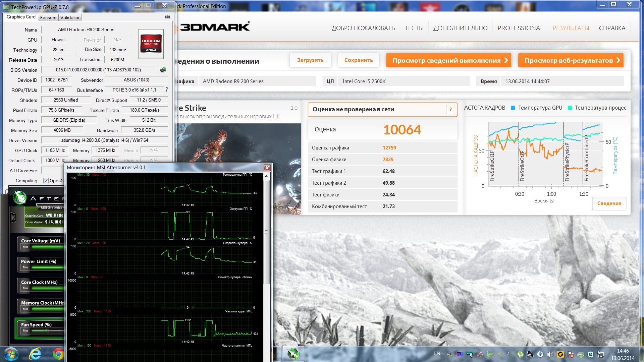Click the Afterburner taskbar button
Screen dimensions: 644x362
click(x=293, y=354)
